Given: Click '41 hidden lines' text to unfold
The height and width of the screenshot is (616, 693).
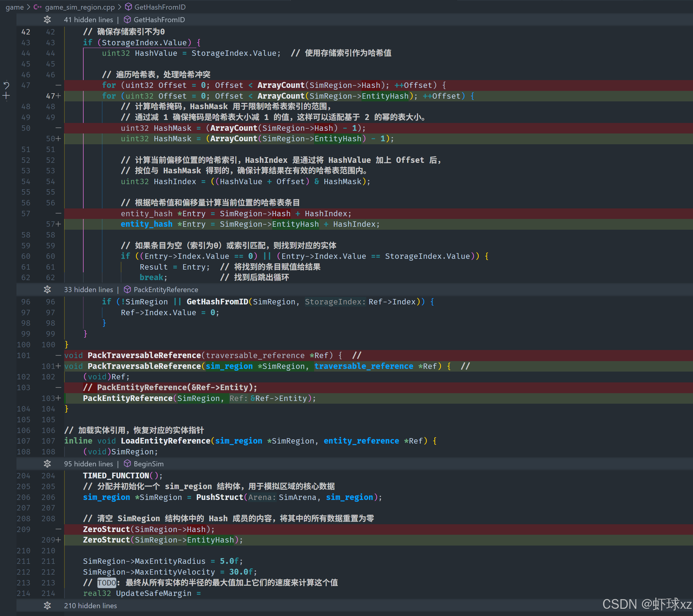Looking at the screenshot, I should pos(88,20).
